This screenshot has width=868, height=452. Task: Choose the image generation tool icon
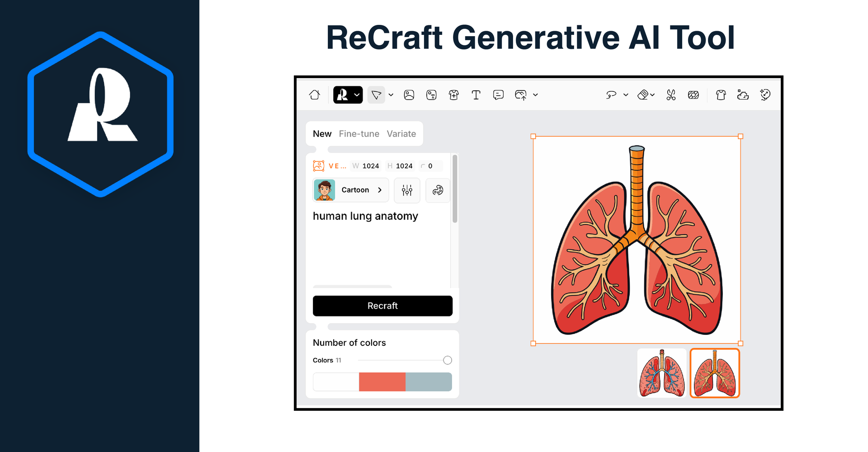[x=409, y=95]
